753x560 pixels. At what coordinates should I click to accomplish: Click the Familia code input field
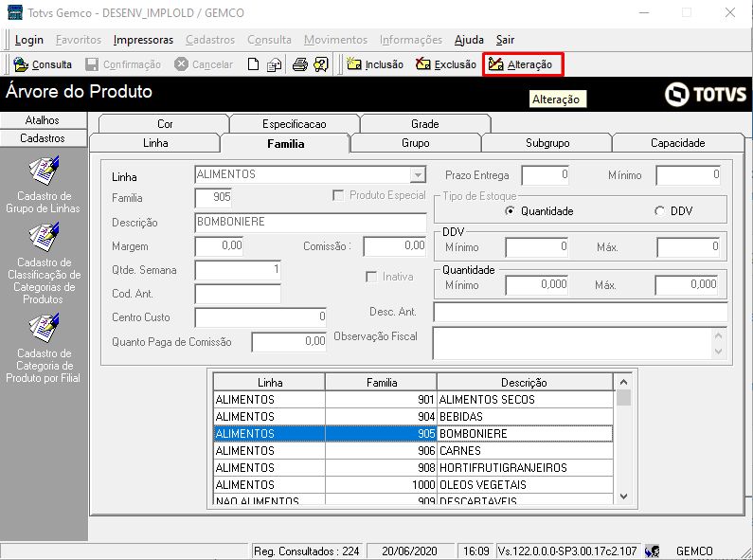[213, 197]
